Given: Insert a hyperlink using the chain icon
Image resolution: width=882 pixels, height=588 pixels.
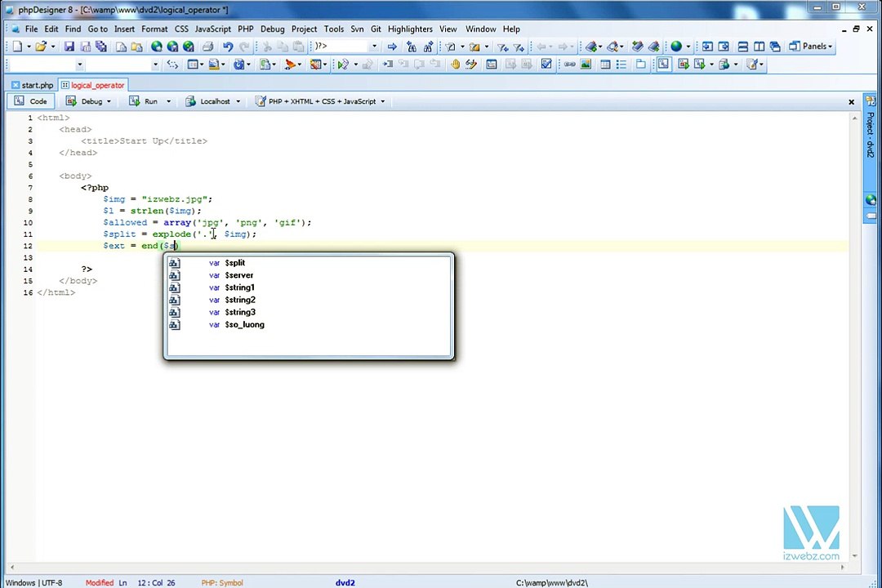Looking at the screenshot, I should (570, 65).
